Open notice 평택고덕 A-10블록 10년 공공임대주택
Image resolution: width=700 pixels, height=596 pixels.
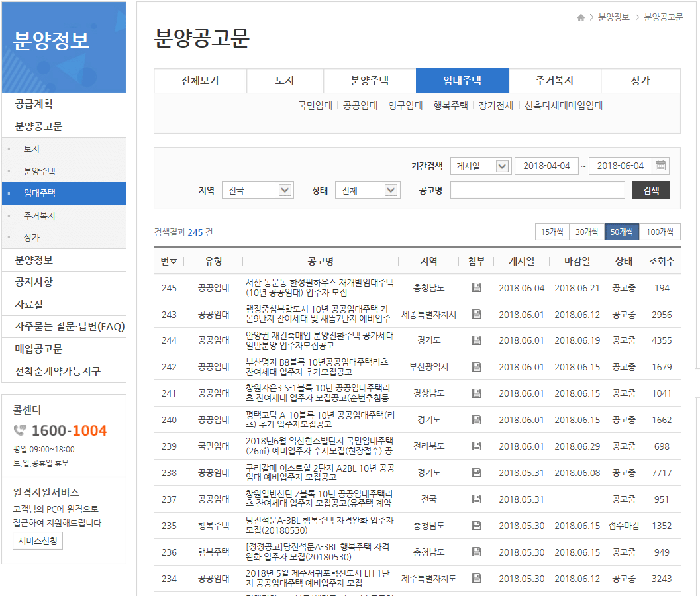[320, 420]
